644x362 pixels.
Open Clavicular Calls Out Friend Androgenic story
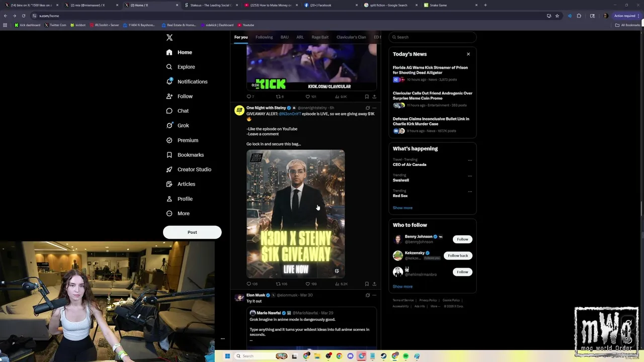coord(432,99)
